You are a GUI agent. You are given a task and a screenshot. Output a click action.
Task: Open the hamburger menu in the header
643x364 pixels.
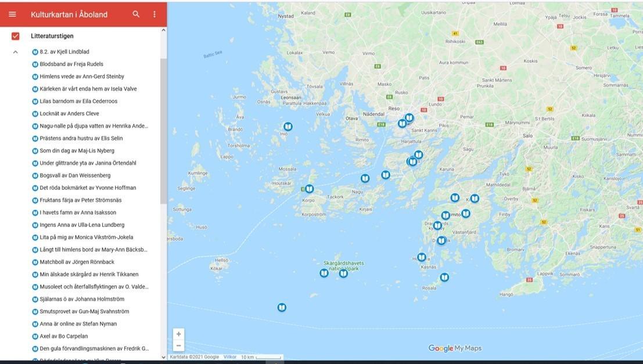[12, 15]
